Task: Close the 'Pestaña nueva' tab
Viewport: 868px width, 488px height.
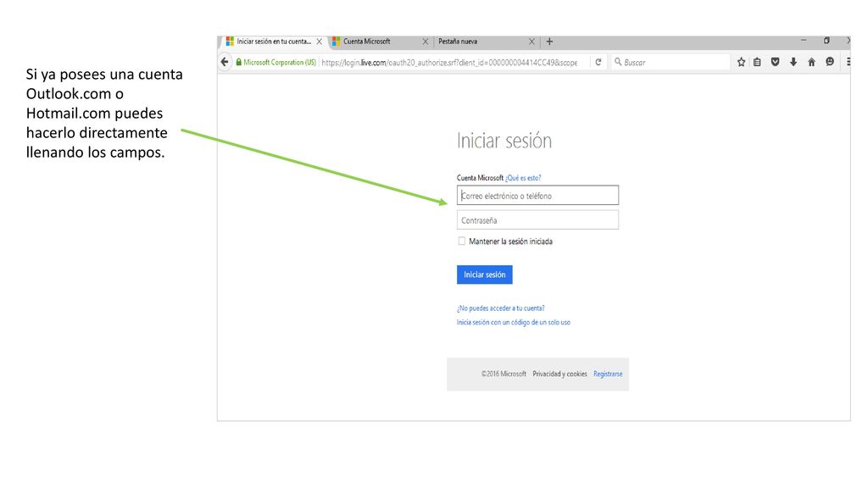Action: click(x=531, y=42)
